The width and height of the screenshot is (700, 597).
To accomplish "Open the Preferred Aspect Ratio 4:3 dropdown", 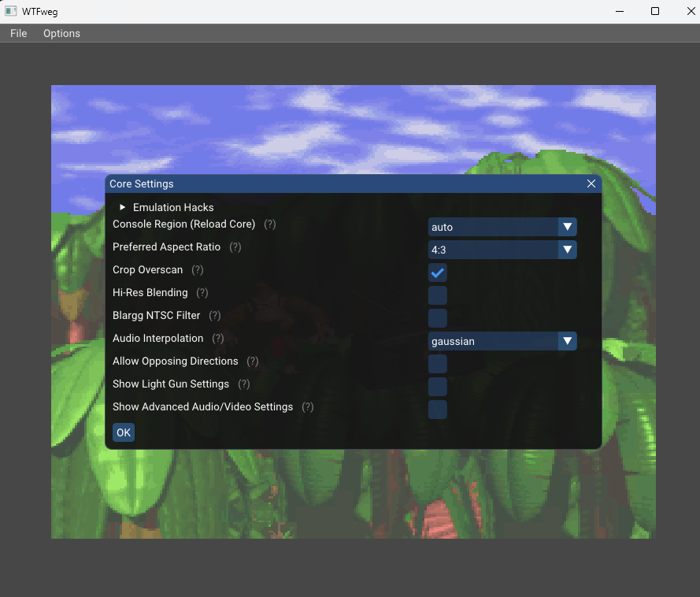I will coord(502,250).
